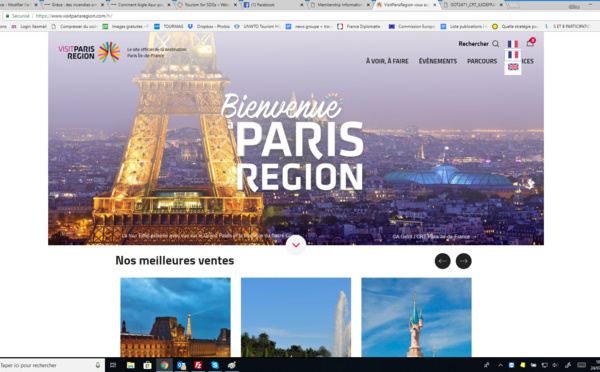
Task: Switch to the Facebook browser tab
Action: 273,5
